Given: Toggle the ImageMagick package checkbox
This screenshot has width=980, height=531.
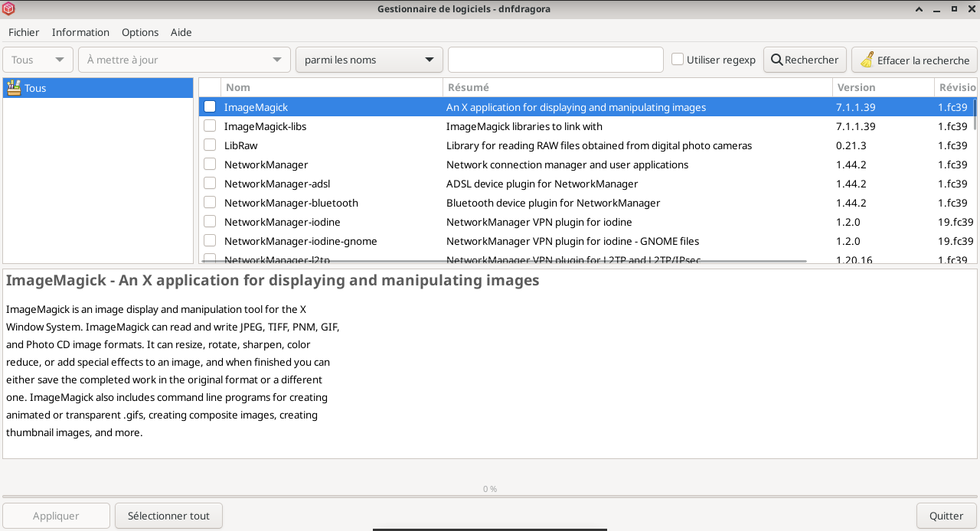Looking at the screenshot, I should [x=210, y=106].
